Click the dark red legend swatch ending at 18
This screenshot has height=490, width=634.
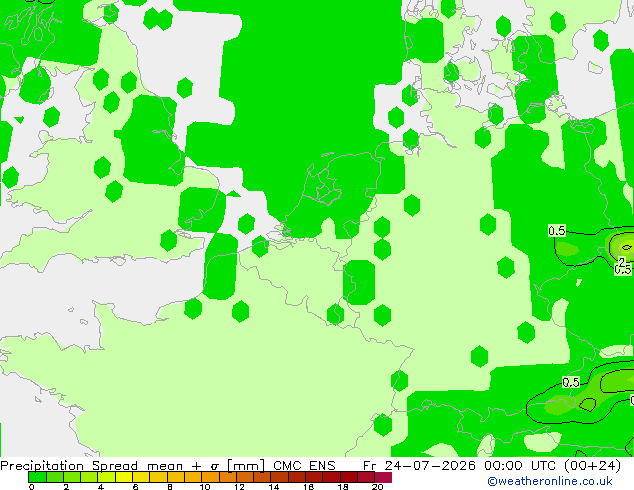coord(332,477)
